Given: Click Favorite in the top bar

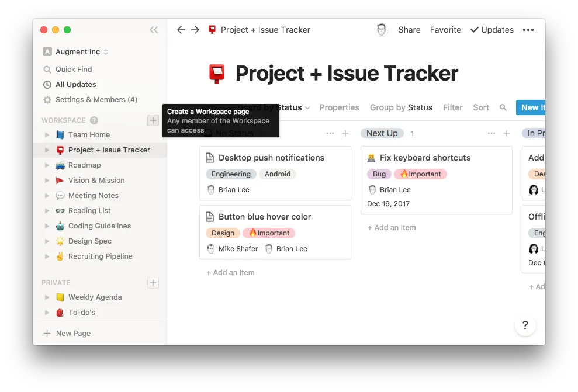Looking at the screenshot, I should pos(445,30).
